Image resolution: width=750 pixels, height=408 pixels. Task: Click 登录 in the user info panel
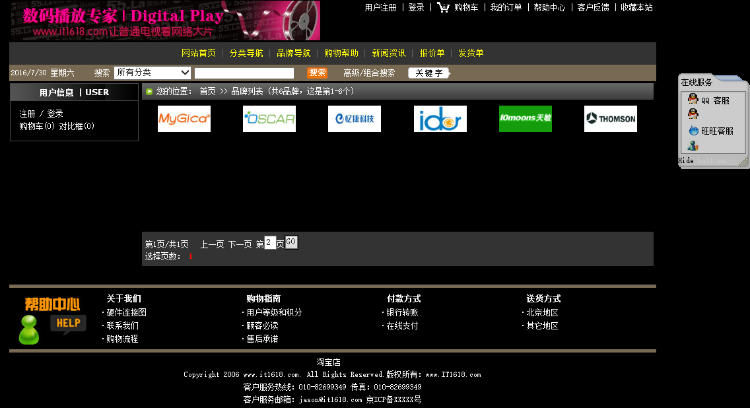click(x=55, y=114)
